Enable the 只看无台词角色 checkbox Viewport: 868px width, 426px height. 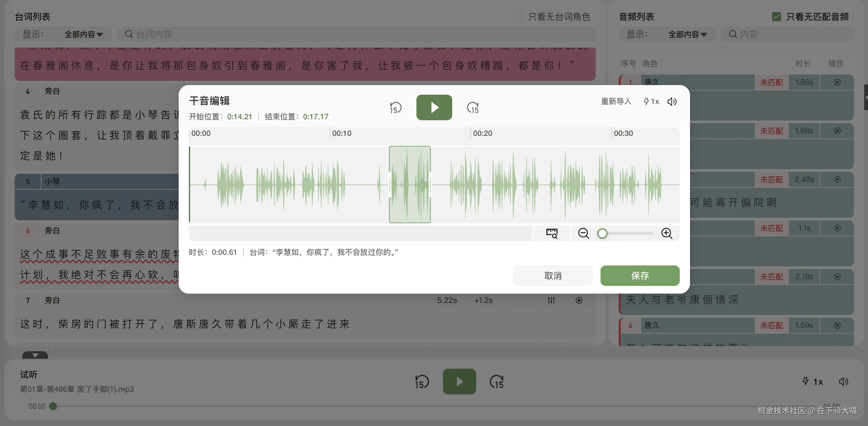pos(518,17)
